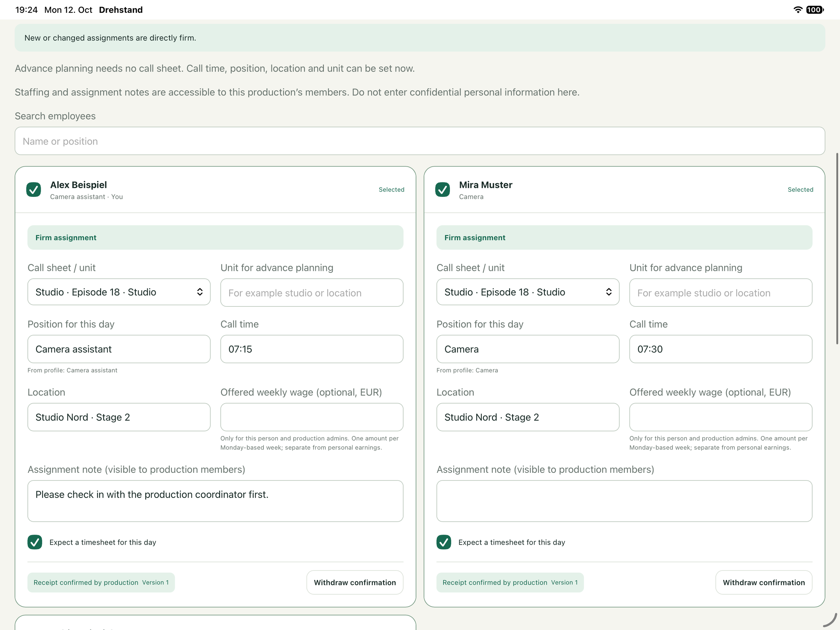The width and height of the screenshot is (840, 630).
Task: Toggle Mira's expect timesheet checkbox
Action: click(444, 542)
